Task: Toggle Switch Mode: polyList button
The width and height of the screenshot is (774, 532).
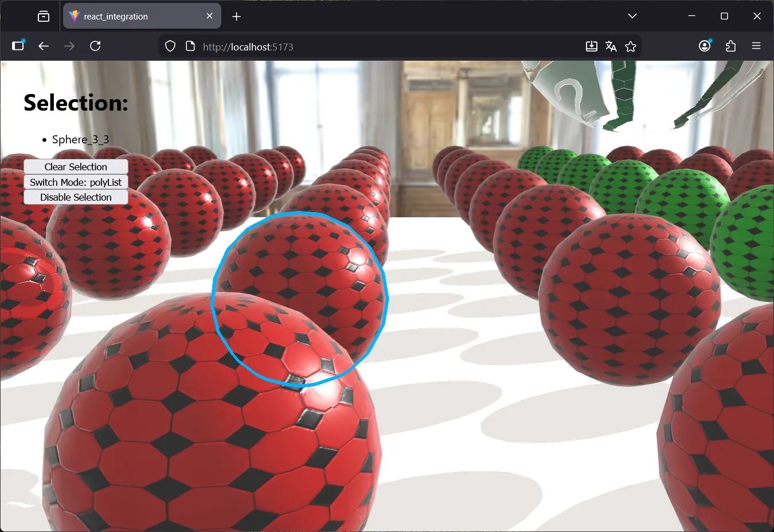Action: 76,182
